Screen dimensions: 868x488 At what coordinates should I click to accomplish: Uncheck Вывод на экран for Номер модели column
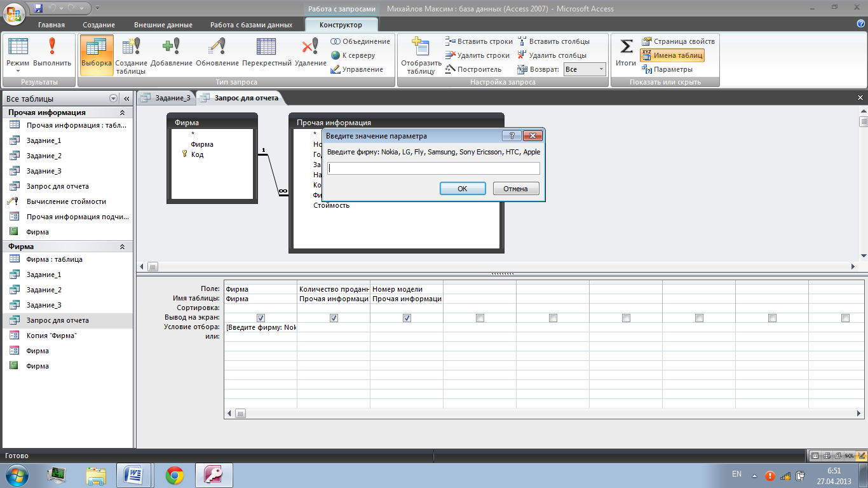(x=407, y=318)
